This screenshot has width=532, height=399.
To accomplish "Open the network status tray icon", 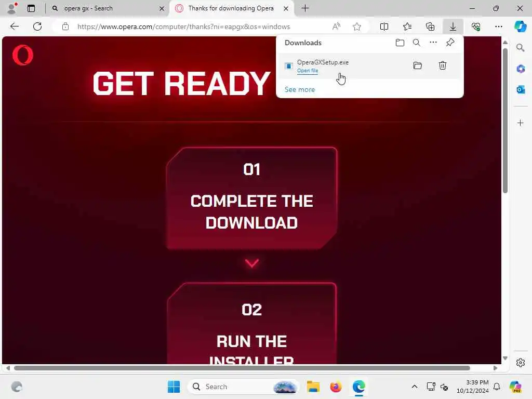I will point(431,387).
